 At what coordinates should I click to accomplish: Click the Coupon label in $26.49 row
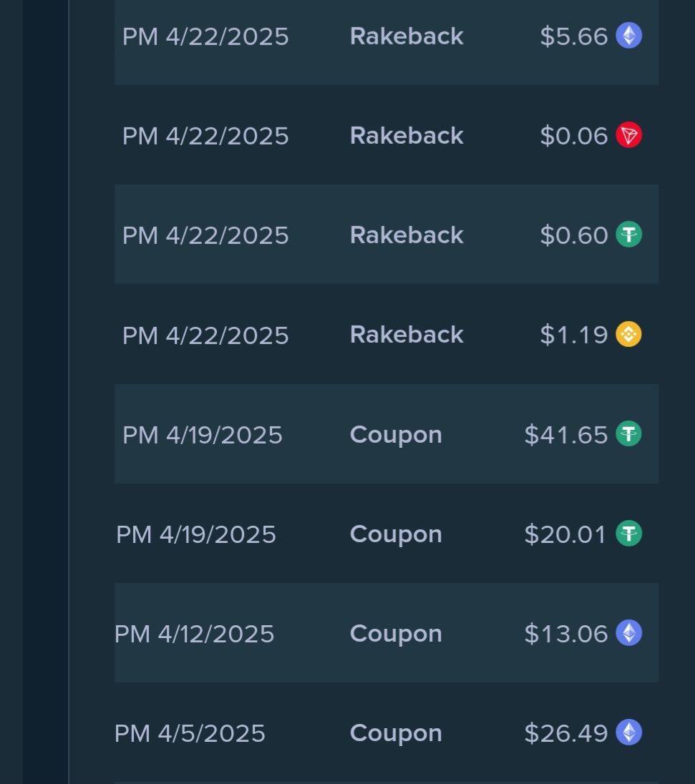pyautogui.click(x=396, y=733)
